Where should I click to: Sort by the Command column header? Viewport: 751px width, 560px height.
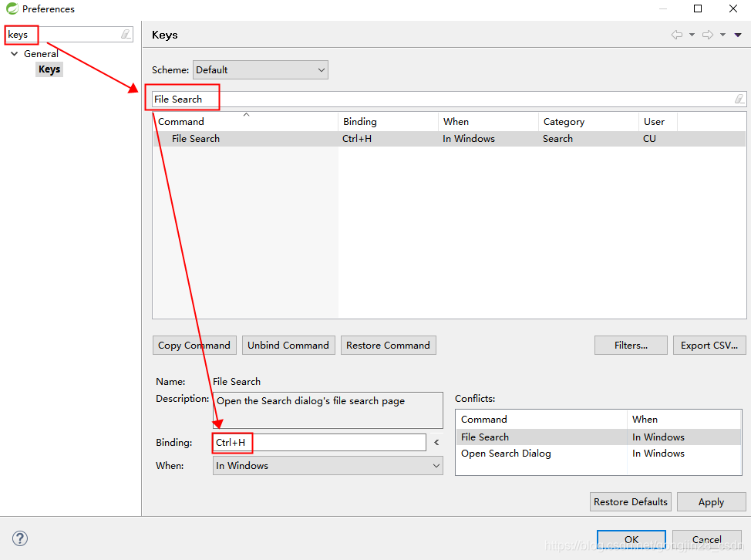[x=244, y=122]
